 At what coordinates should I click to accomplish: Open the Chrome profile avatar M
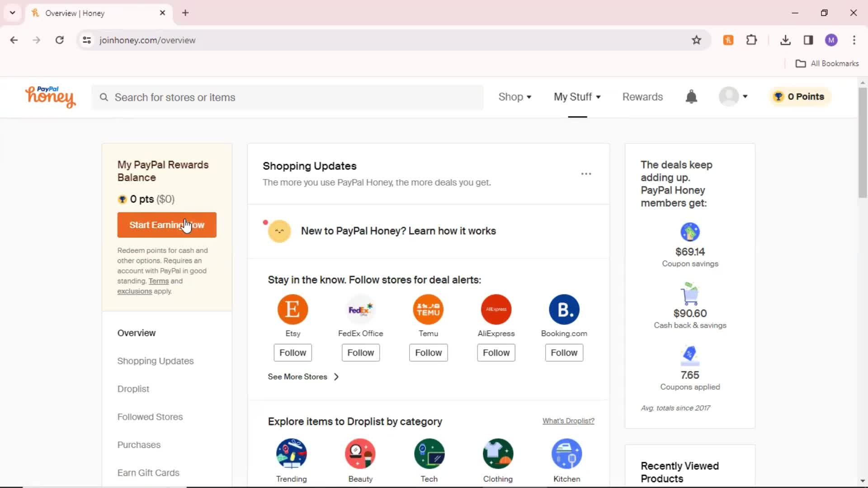[x=831, y=40]
